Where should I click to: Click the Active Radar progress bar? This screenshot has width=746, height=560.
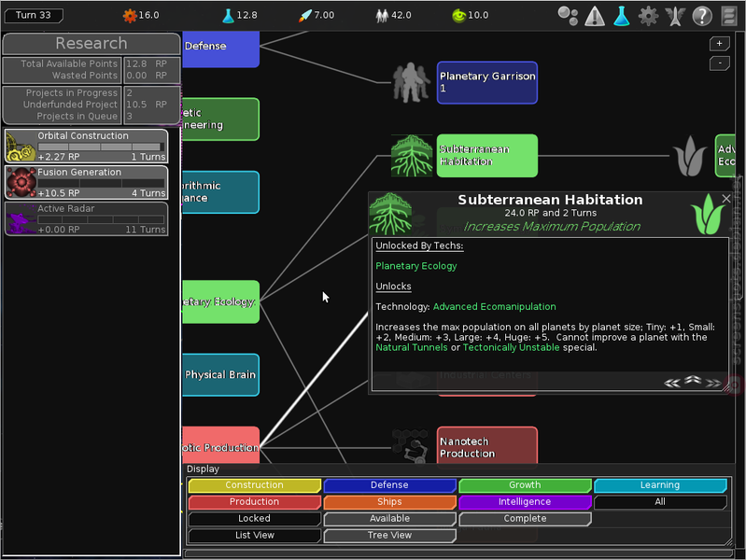101,219
